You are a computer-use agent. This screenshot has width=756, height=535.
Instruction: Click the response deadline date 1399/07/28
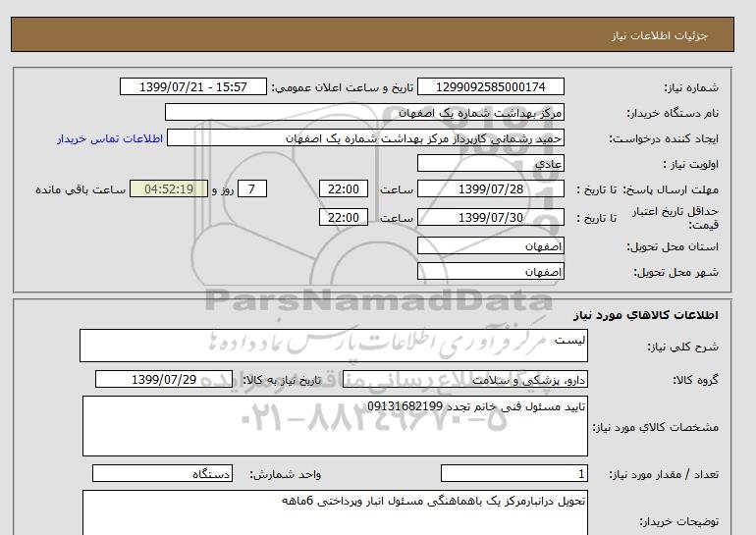(x=490, y=188)
